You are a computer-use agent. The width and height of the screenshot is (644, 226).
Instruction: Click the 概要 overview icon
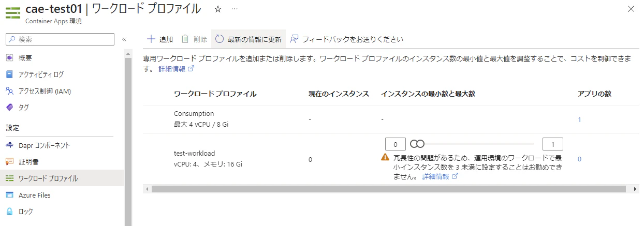pos(9,57)
